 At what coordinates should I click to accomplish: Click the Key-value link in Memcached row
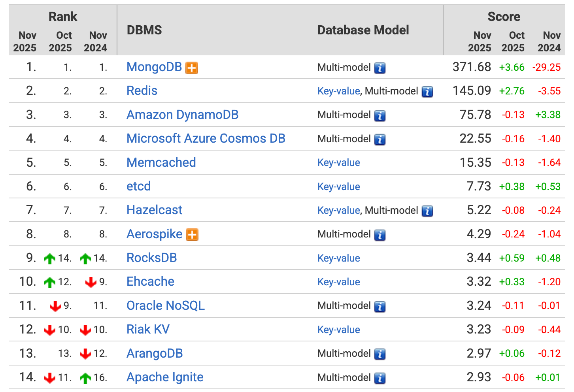(x=338, y=163)
